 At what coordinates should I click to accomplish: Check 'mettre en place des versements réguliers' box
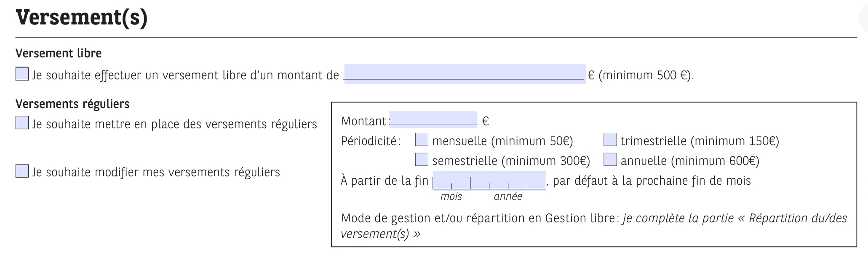[22, 123]
